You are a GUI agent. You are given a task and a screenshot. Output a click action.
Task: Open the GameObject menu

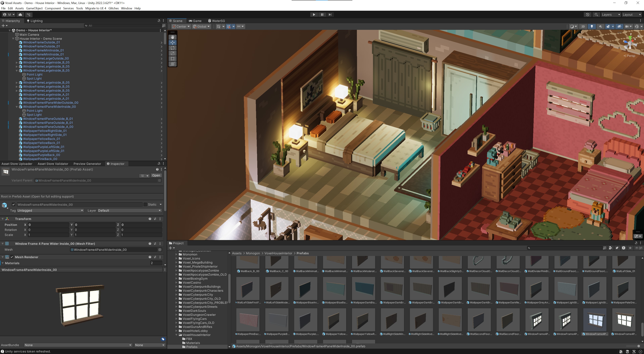point(34,8)
